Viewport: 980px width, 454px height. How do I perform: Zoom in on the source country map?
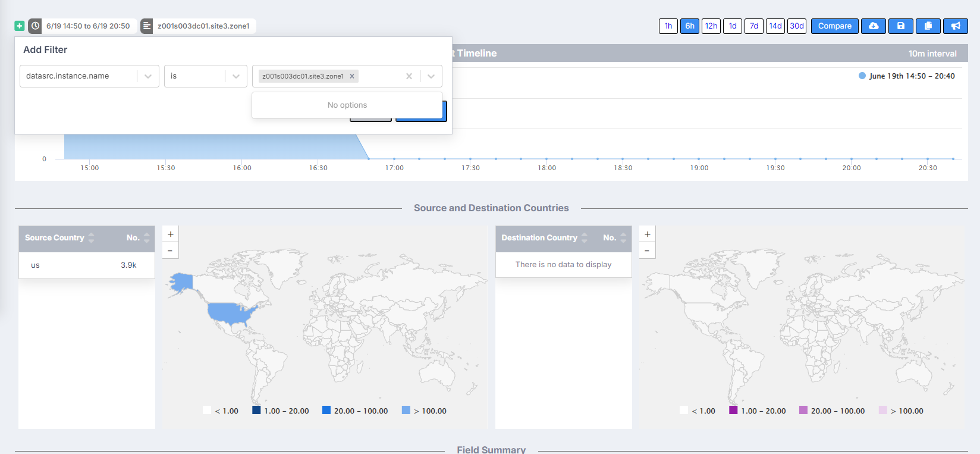tap(170, 234)
